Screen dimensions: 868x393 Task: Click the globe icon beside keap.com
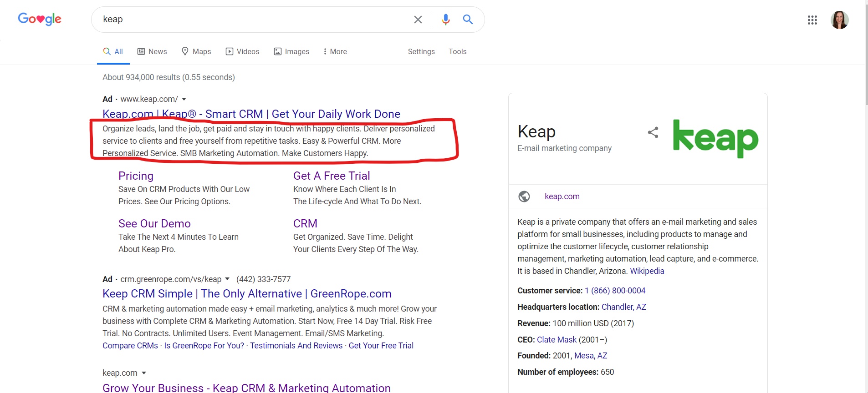pos(524,196)
